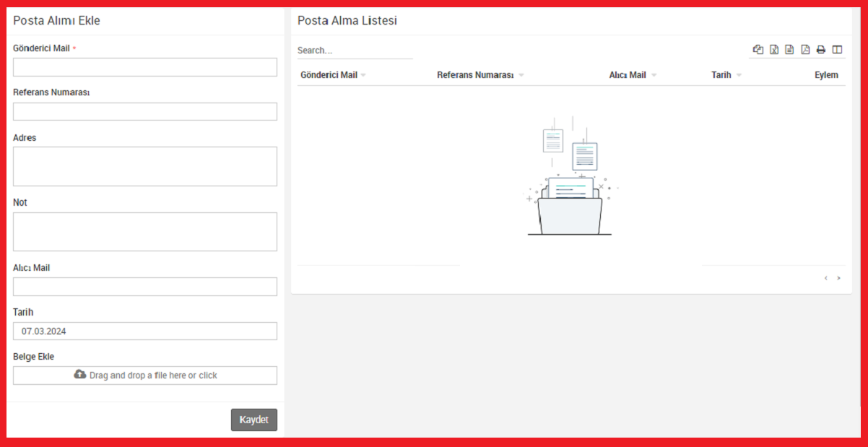Sort by Referans Numarası column arrow
The height and width of the screenshot is (447, 868).
point(521,76)
